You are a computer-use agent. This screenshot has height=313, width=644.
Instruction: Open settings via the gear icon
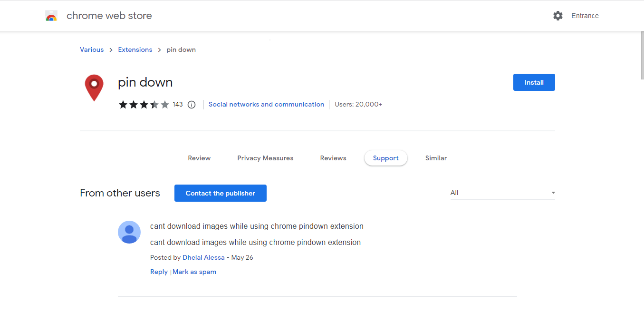pyautogui.click(x=558, y=16)
